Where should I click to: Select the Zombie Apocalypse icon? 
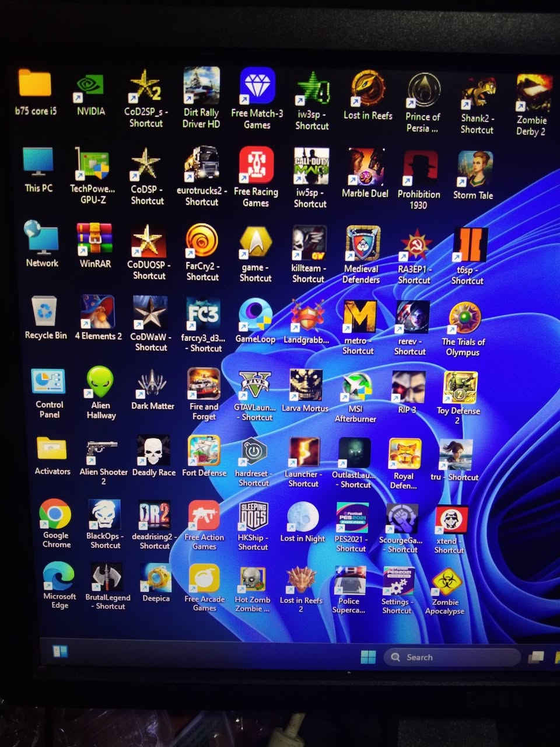tap(447, 582)
